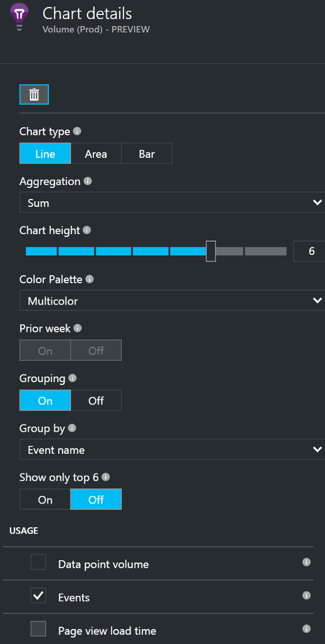
Task: Click the Application Insights lightbulb icon
Action: coord(19,17)
